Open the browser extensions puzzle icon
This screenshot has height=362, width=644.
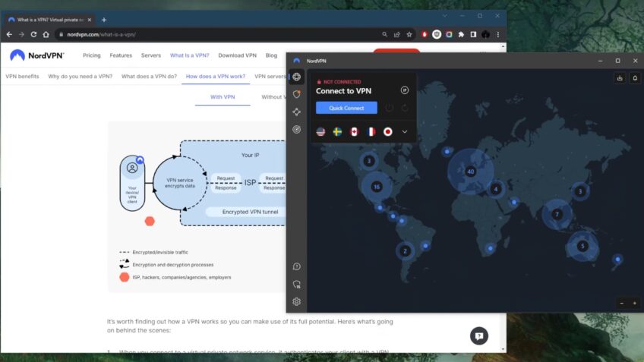pyautogui.click(x=461, y=34)
